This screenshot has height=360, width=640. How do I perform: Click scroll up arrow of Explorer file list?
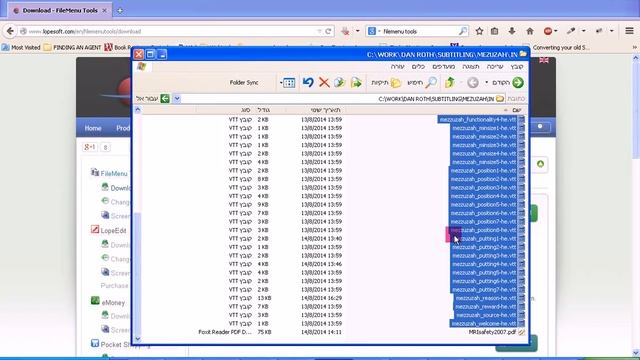(138, 110)
